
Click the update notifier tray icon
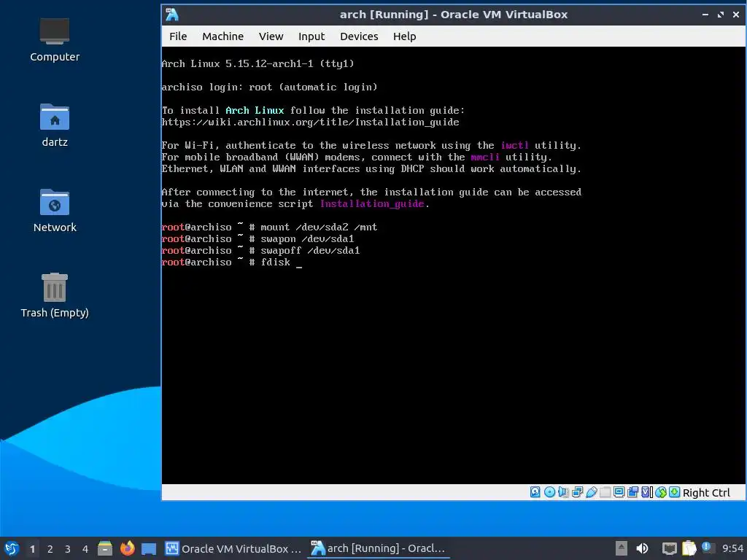tap(706, 548)
